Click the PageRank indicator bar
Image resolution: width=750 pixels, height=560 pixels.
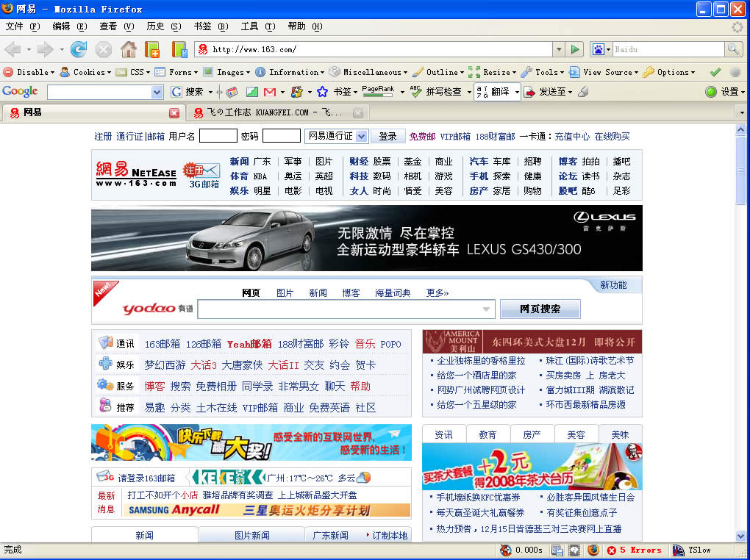tap(378, 91)
